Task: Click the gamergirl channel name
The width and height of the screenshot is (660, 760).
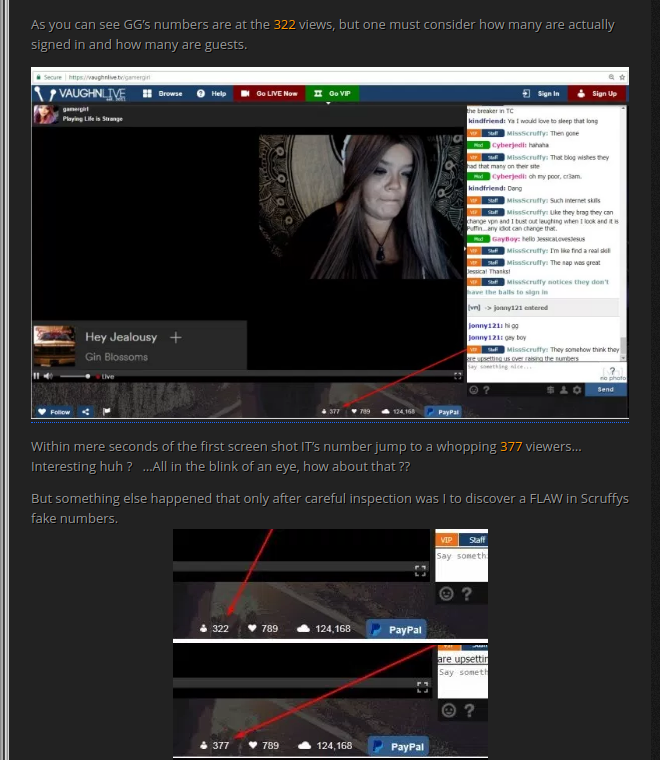Action: [76, 109]
